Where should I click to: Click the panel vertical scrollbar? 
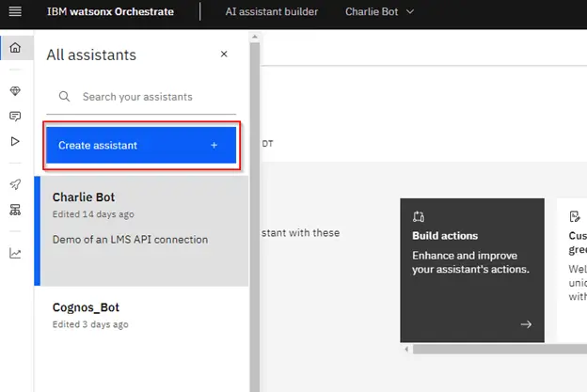[x=255, y=217]
